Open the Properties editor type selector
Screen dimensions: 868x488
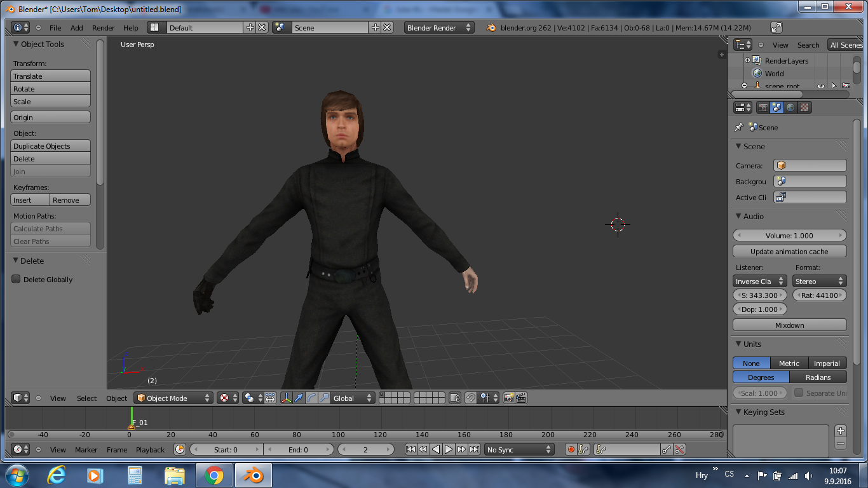(743, 107)
